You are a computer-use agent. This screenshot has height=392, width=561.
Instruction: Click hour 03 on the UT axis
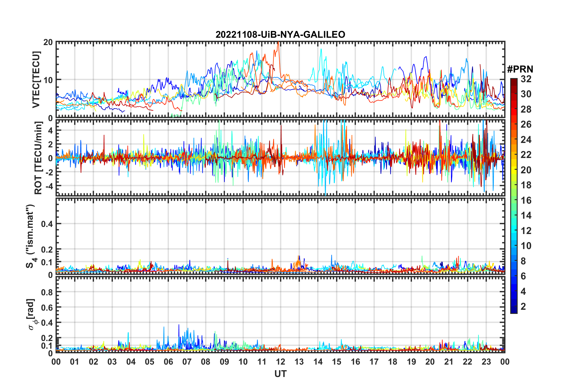pos(112,362)
